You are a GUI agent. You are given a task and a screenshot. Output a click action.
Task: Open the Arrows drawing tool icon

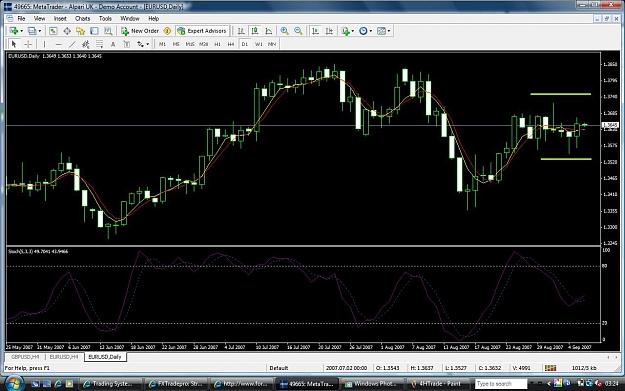pos(140,44)
